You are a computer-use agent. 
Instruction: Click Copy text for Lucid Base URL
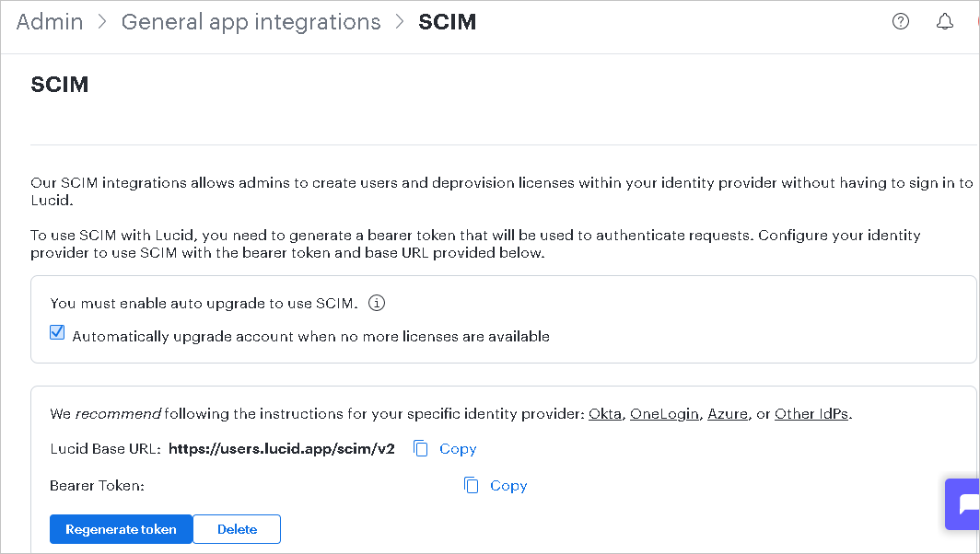[x=458, y=449]
